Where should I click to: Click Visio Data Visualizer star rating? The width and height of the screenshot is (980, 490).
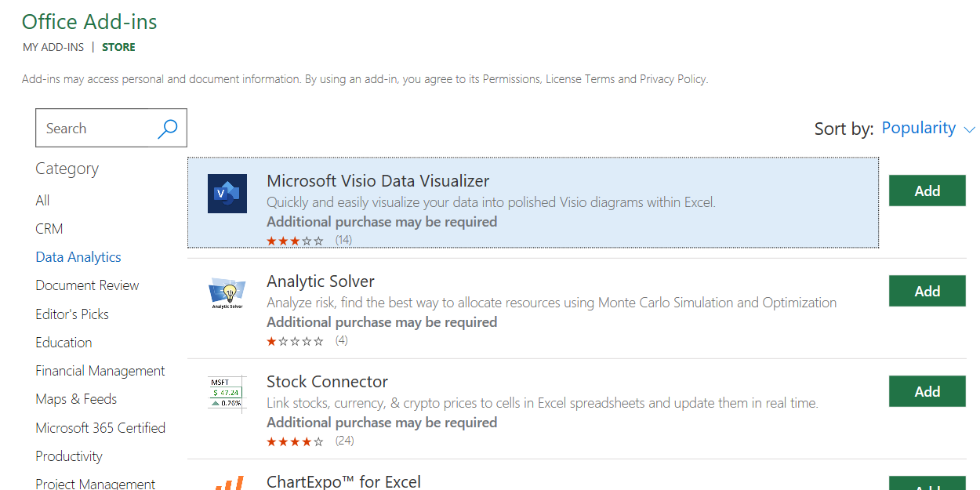click(295, 241)
